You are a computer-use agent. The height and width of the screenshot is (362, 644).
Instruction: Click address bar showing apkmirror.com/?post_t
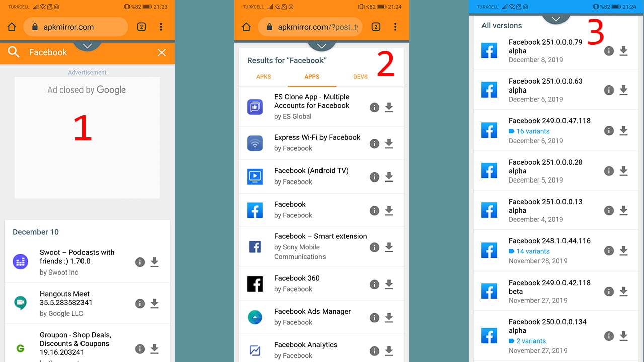click(x=310, y=27)
